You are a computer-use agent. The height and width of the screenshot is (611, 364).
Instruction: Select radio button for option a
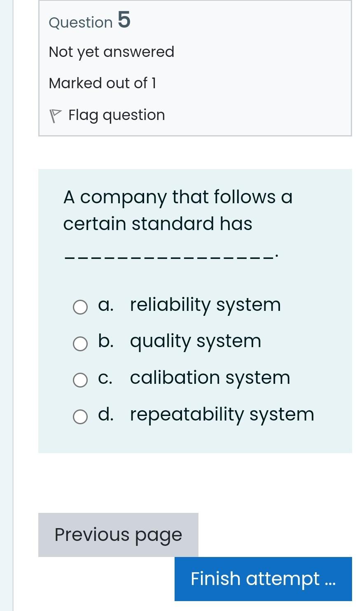80,307
